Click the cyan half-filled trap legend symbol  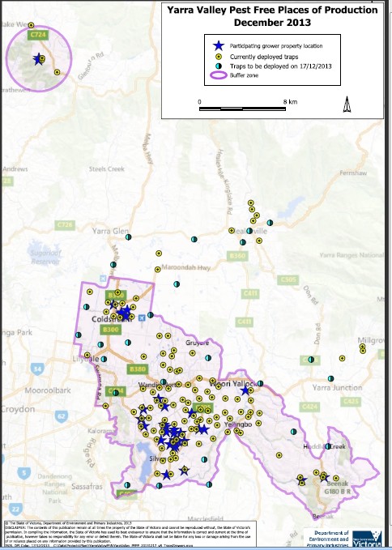(219, 66)
